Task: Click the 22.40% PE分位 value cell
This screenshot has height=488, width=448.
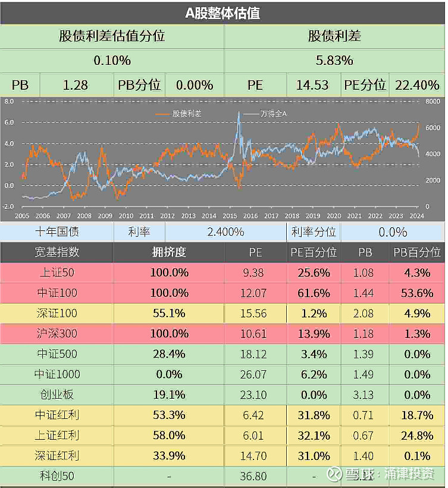Action: pyautogui.click(x=416, y=85)
